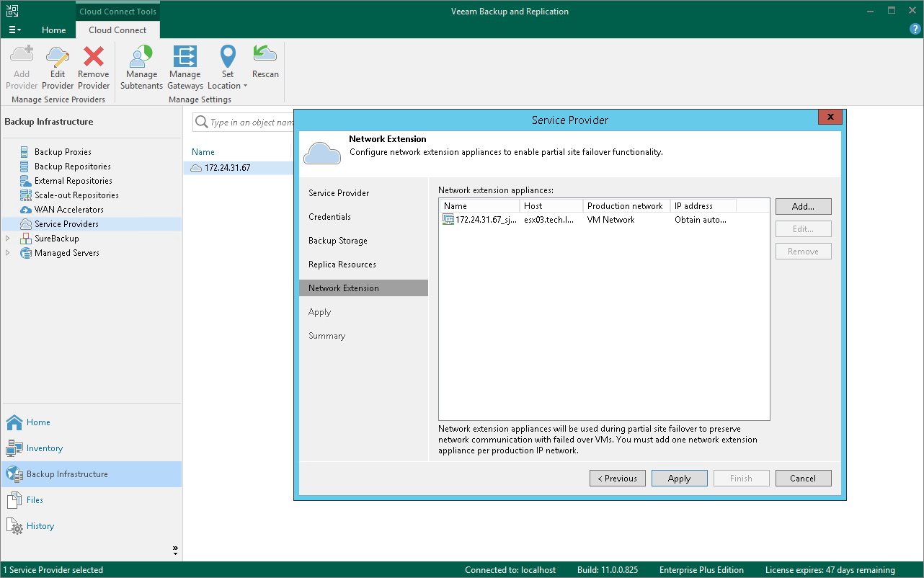Click the Edit Provider ribbon icon

pos(58,66)
